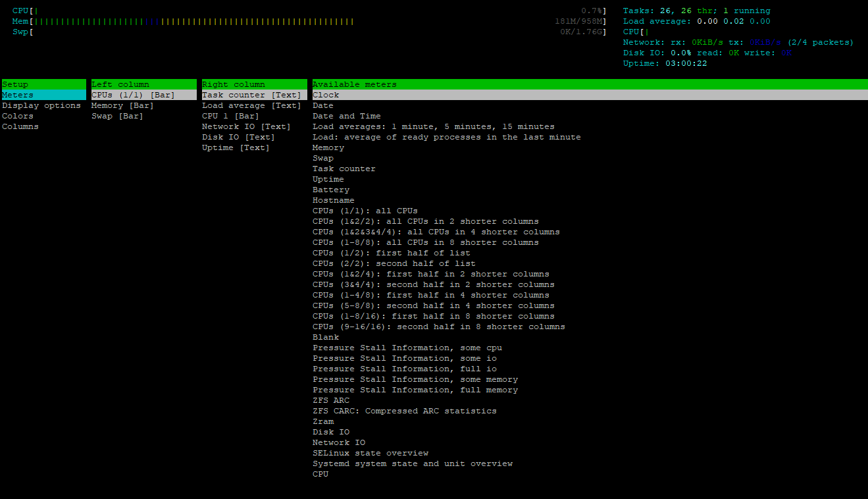This screenshot has width=868, height=499.
Task: Select CPUs (9-16/16) second half meter
Action: 439,327
